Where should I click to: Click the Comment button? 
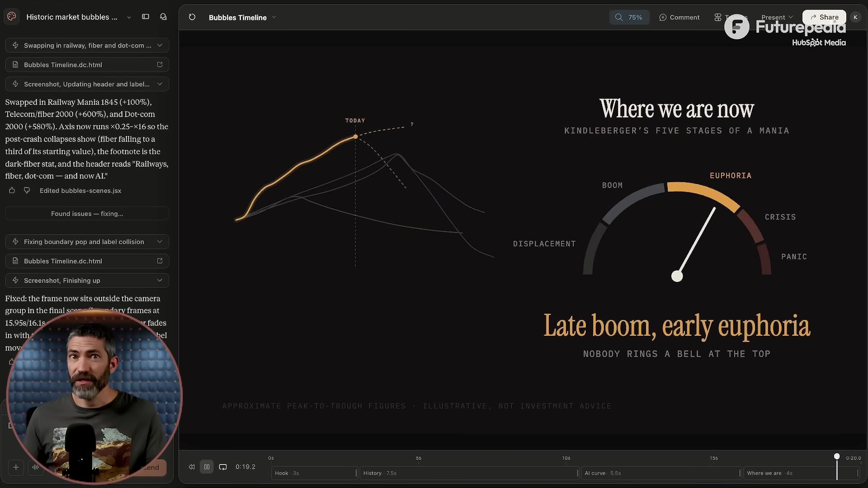(679, 17)
